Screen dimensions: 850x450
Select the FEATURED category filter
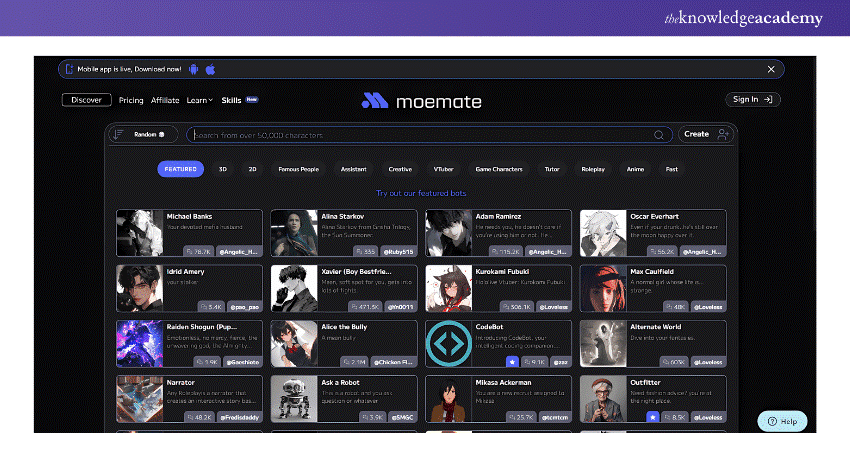[181, 169]
